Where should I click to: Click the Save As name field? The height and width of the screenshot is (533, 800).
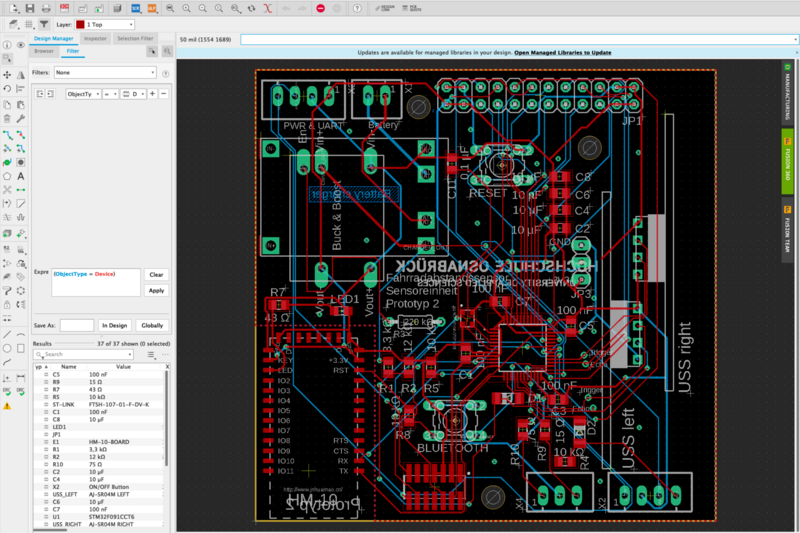(77, 325)
